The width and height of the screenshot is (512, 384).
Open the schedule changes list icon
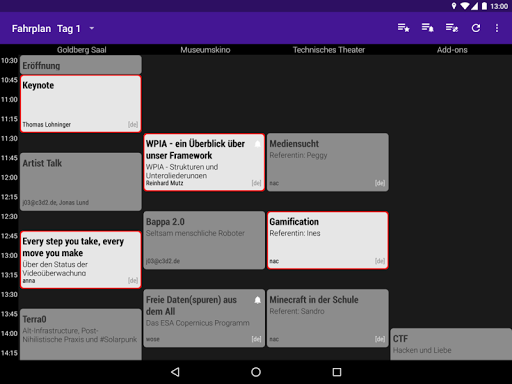(452, 28)
